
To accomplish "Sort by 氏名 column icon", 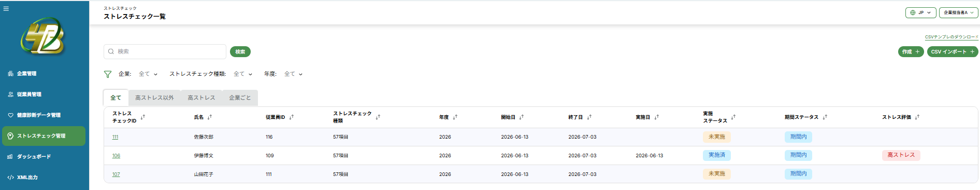I will click(210, 117).
